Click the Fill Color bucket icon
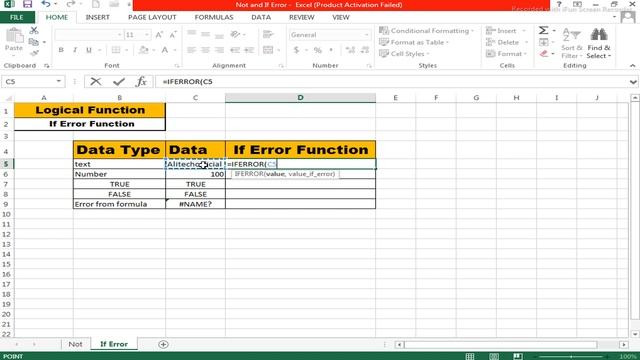 point(143,50)
